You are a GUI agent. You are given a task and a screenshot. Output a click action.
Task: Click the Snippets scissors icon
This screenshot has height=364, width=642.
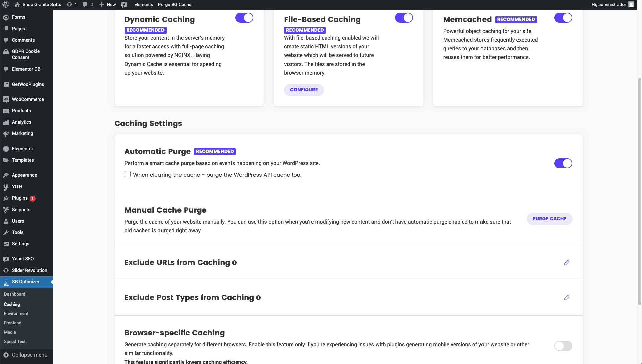click(x=6, y=210)
